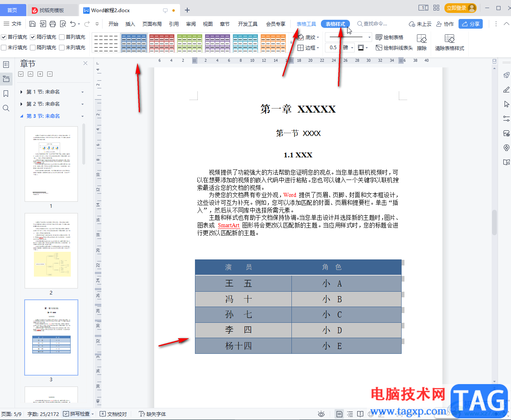The height and width of the screenshot is (420, 511).
Task: Click the Save icon in quick toolbar
Action: pyautogui.click(x=33, y=24)
